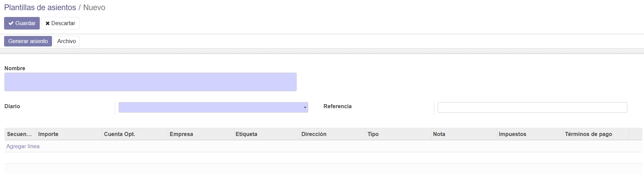Click the Términos de pago column header
This screenshot has height=174, width=644.
[x=588, y=134]
